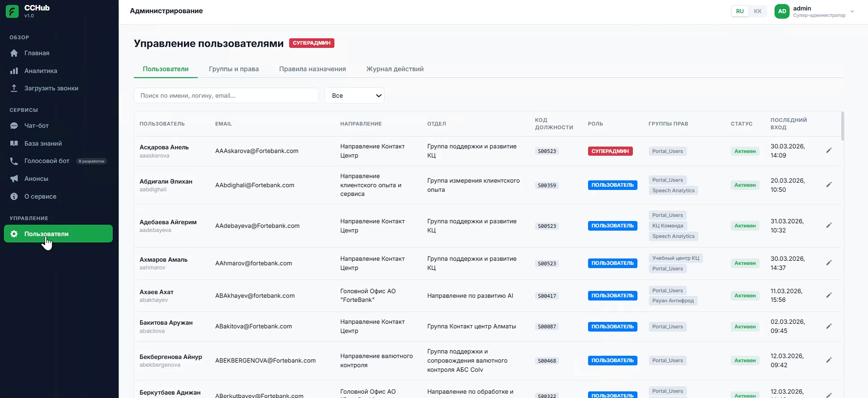This screenshot has width=868, height=398.
Task: Switch to Журнал действий tab
Action: [395, 69]
